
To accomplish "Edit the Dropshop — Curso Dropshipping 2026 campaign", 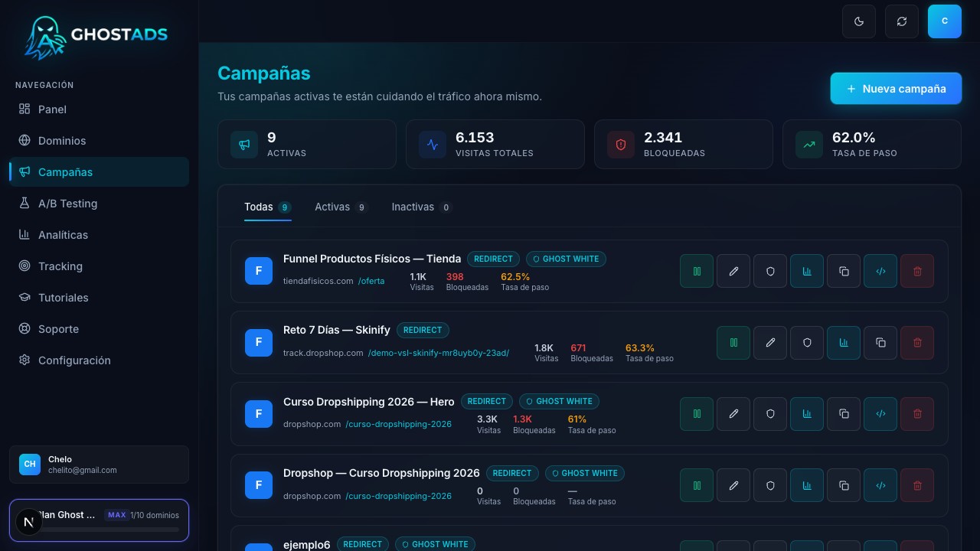I will [x=733, y=486].
